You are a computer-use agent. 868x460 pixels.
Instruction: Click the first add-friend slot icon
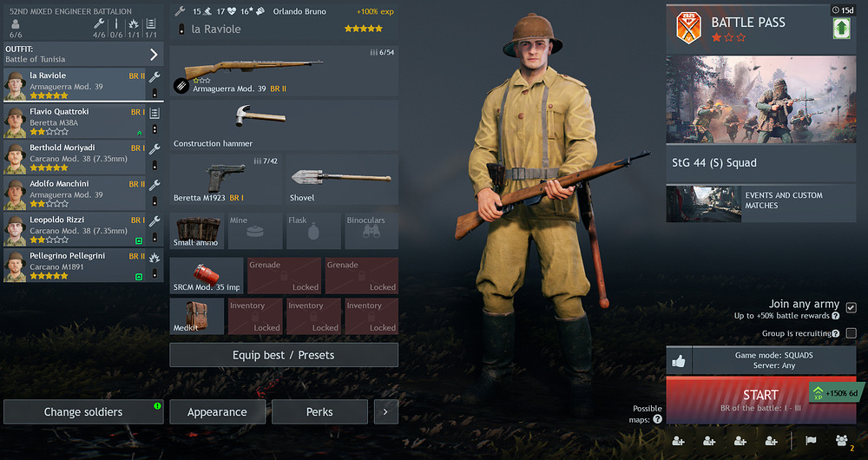coord(678,441)
